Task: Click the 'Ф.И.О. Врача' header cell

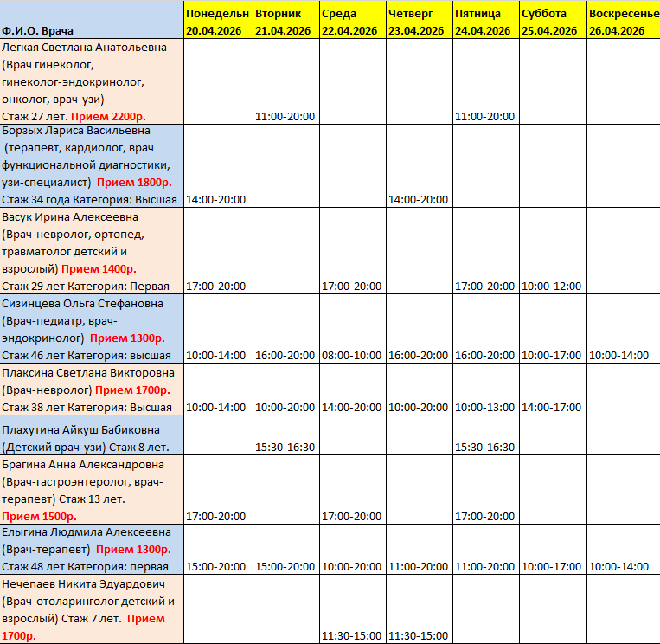Action: coord(92,22)
